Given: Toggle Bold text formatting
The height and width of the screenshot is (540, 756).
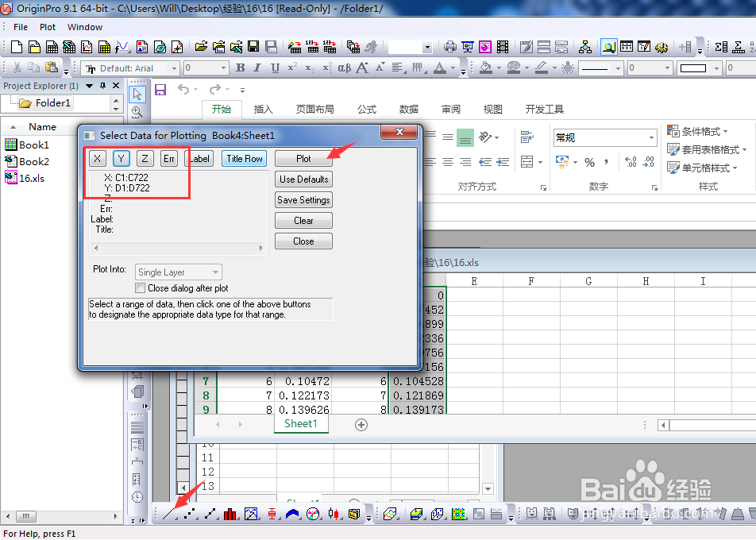Looking at the screenshot, I should pyautogui.click(x=240, y=67).
